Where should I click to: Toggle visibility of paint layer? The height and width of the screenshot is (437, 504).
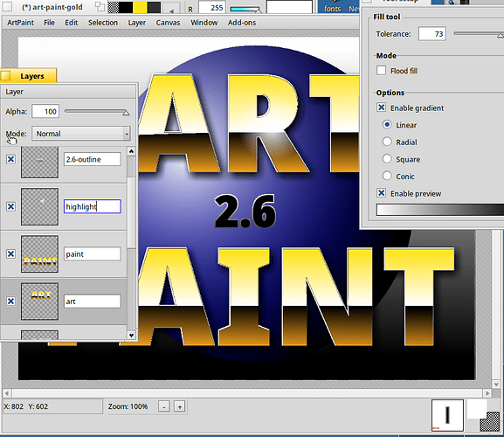(11, 254)
